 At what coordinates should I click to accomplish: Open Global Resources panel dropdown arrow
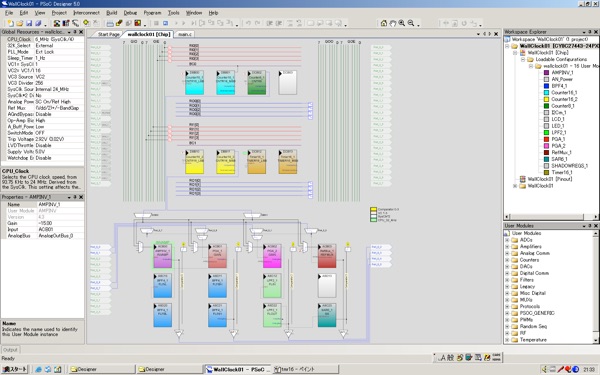tap(69, 32)
